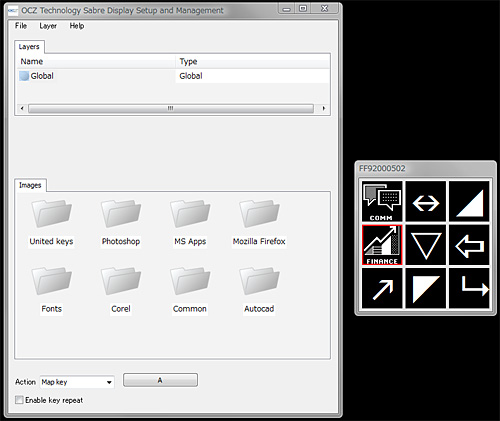Open the Mozilla Firefox images folder
The height and width of the screenshot is (421, 500).
[259, 223]
